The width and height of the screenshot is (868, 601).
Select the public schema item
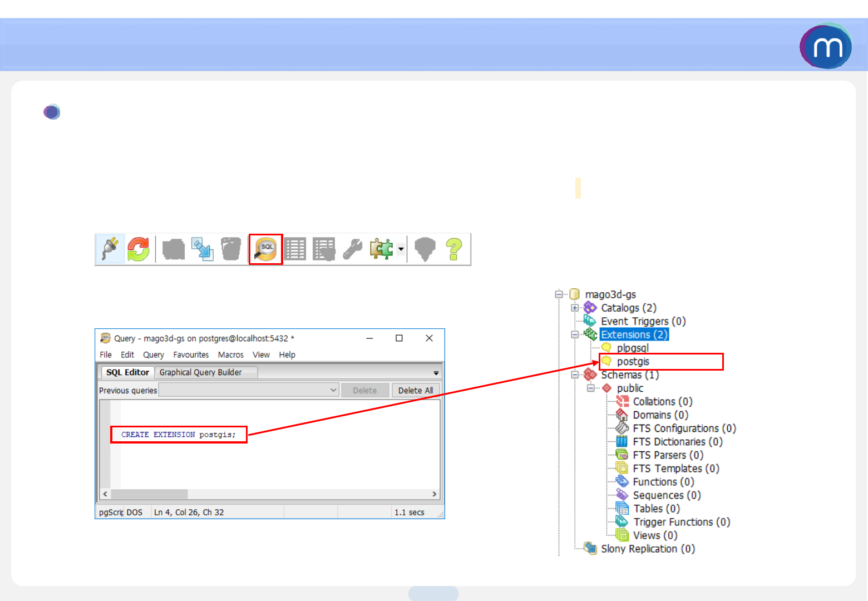coord(630,388)
